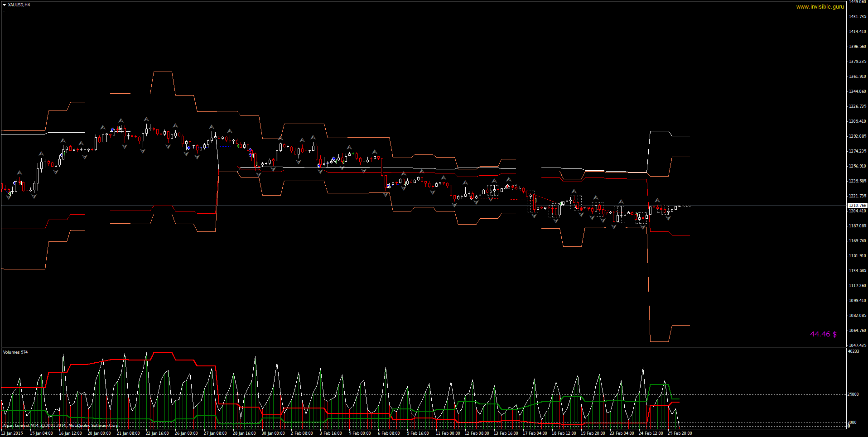Image resolution: width=868 pixels, height=437 pixels.
Task: Click price axis value 1187.085
Action: tap(857, 226)
